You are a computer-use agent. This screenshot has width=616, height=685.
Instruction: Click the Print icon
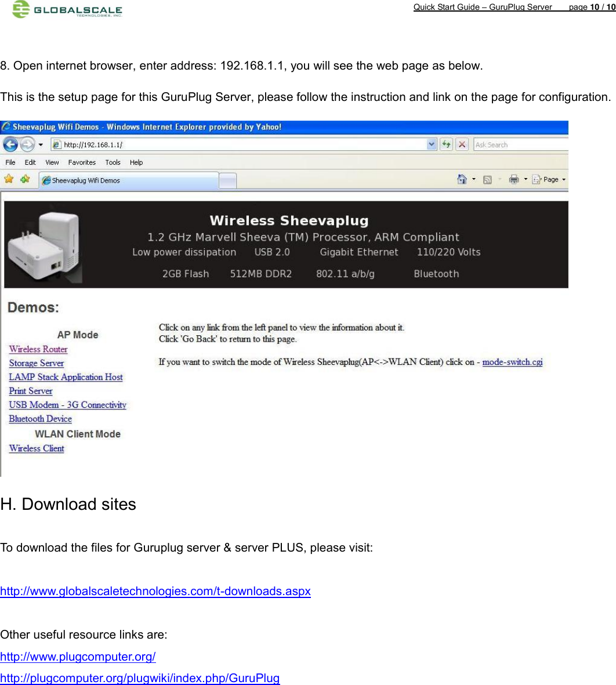pos(514,179)
